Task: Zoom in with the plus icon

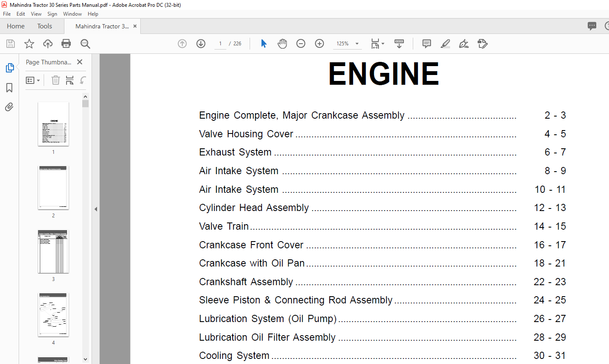Action: point(320,44)
